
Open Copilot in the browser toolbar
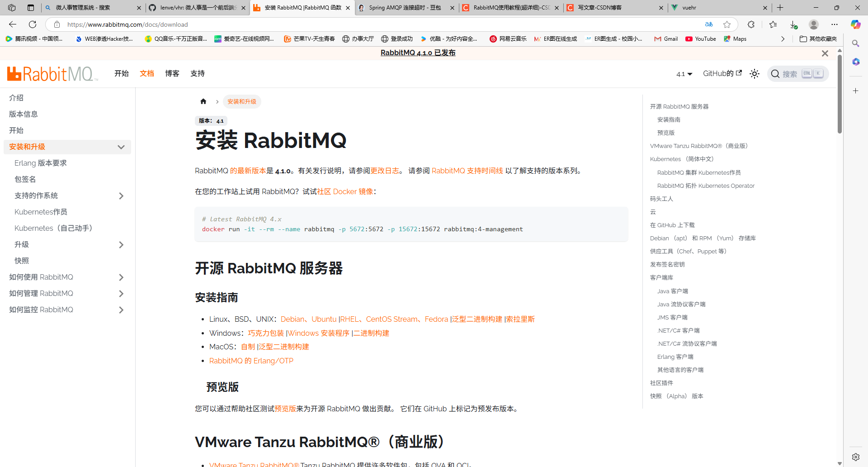[855, 24]
